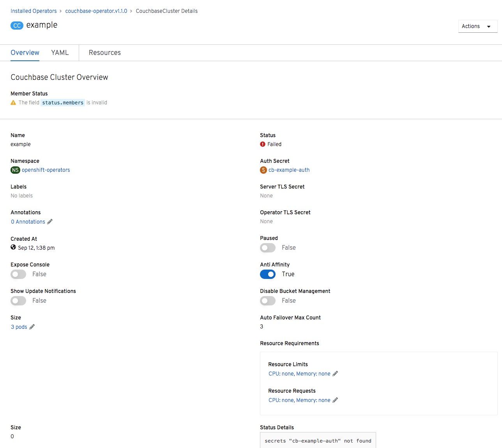The height and width of the screenshot is (448, 502).
Task: Disable the Anti Affinity switch
Action: (x=268, y=274)
